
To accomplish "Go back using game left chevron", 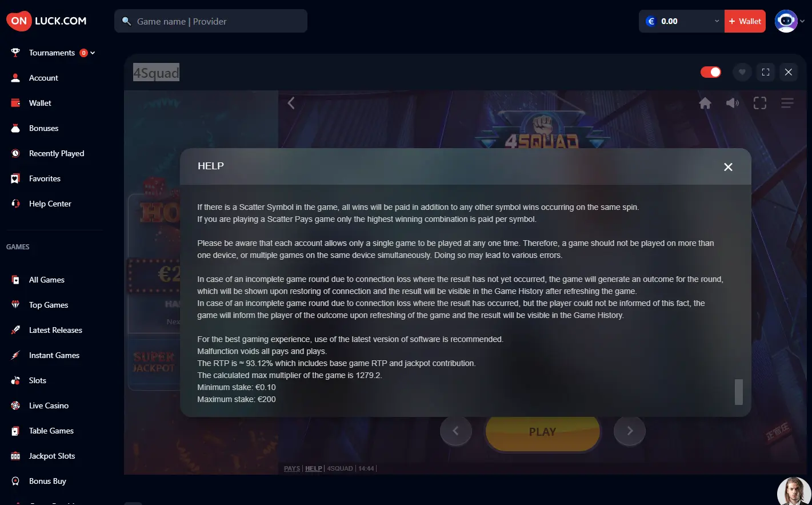I will [291, 103].
